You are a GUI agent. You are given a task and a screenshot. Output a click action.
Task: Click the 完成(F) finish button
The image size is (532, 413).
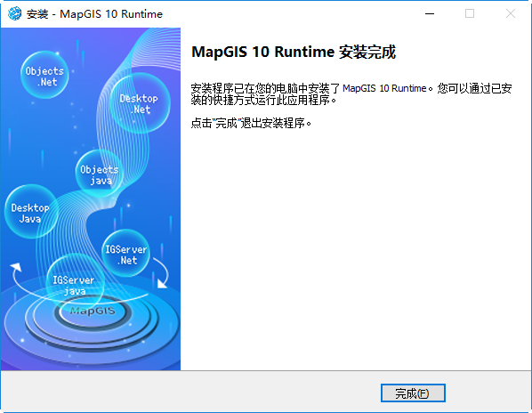413,393
